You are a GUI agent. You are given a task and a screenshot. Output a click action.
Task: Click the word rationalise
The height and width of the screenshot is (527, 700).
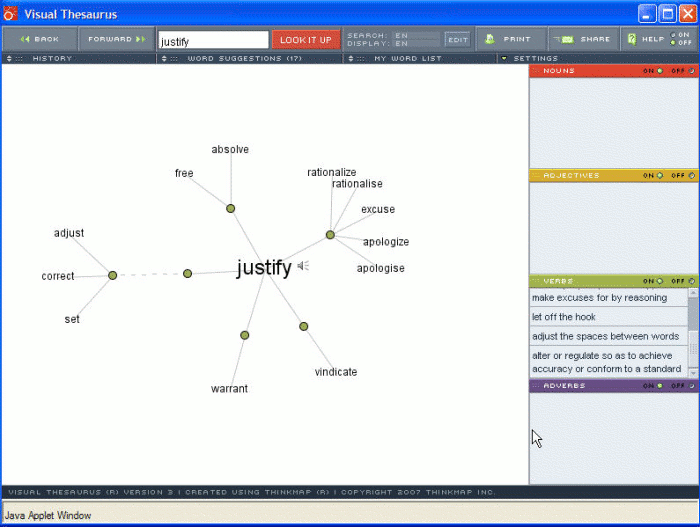[357, 184]
